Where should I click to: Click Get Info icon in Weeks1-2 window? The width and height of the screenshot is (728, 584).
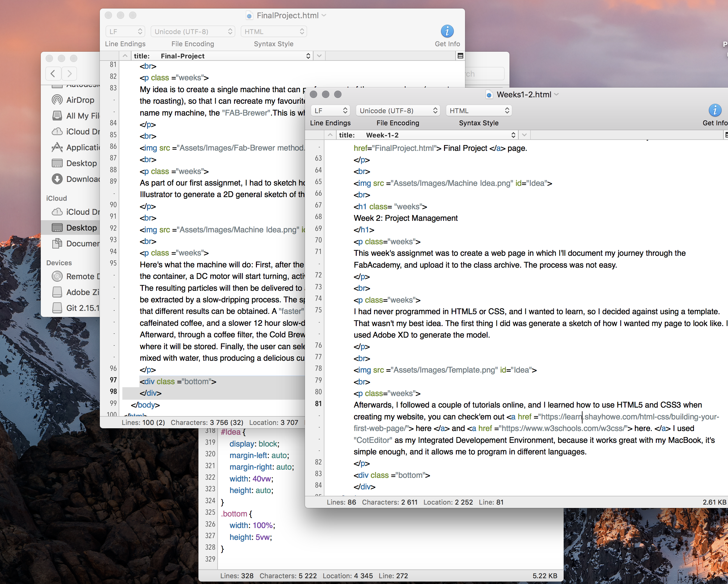click(x=715, y=110)
